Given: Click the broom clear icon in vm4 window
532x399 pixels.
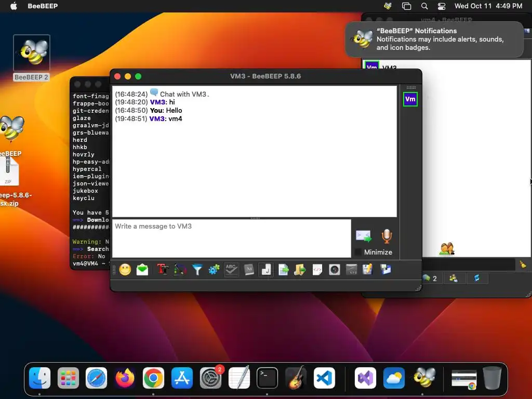Looking at the screenshot, I should [x=523, y=264].
